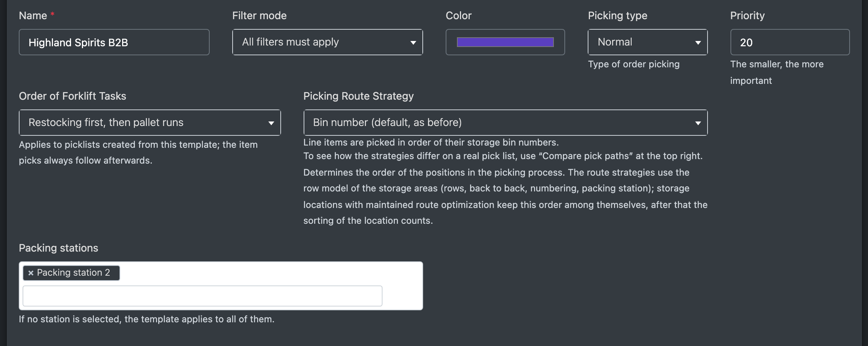Open the Filter mode dropdown
The image size is (868, 346).
[x=328, y=42]
